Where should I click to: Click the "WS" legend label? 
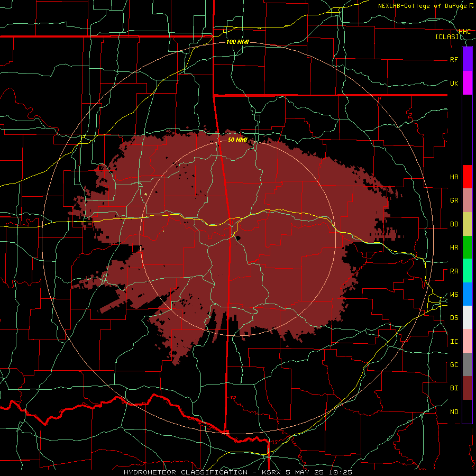coord(454,295)
